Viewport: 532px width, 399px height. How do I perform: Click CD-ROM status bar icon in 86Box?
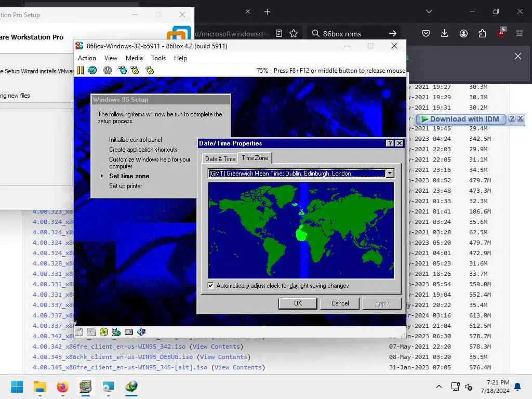pos(104,332)
